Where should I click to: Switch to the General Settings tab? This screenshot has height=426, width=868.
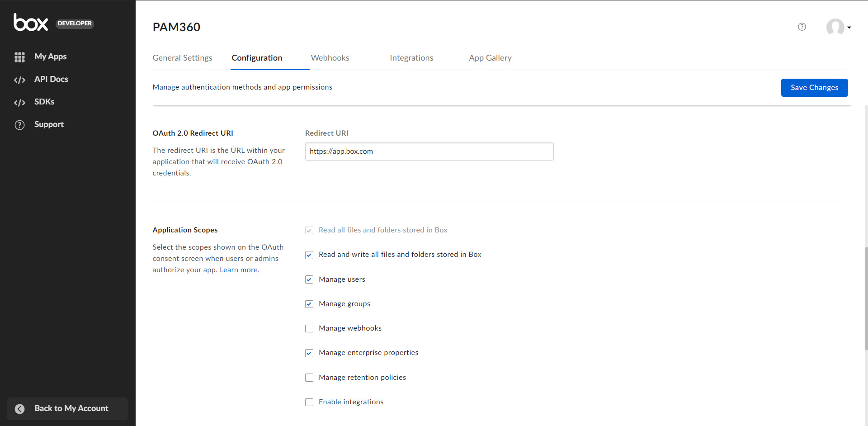pyautogui.click(x=182, y=58)
